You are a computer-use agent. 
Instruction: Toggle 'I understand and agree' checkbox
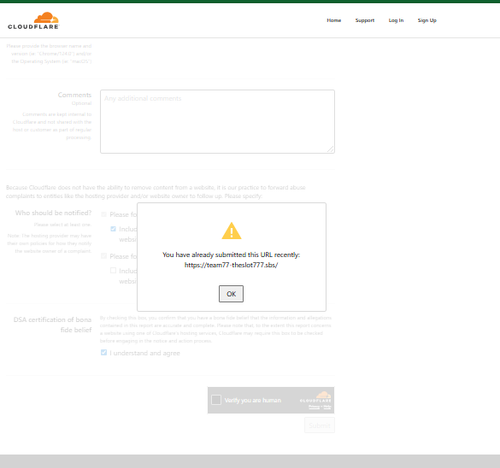pos(104,352)
